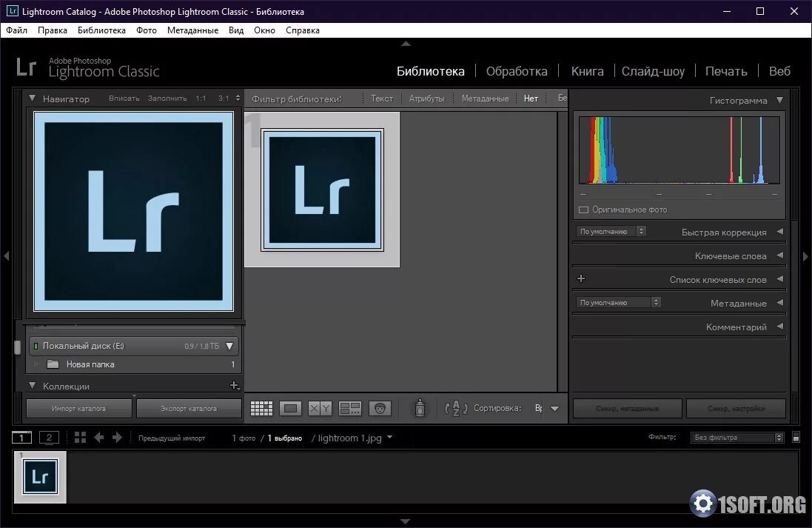This screenshot has height=528, width=812.
Task: Hide the left panel group arrow
Action: click(6, 256)
